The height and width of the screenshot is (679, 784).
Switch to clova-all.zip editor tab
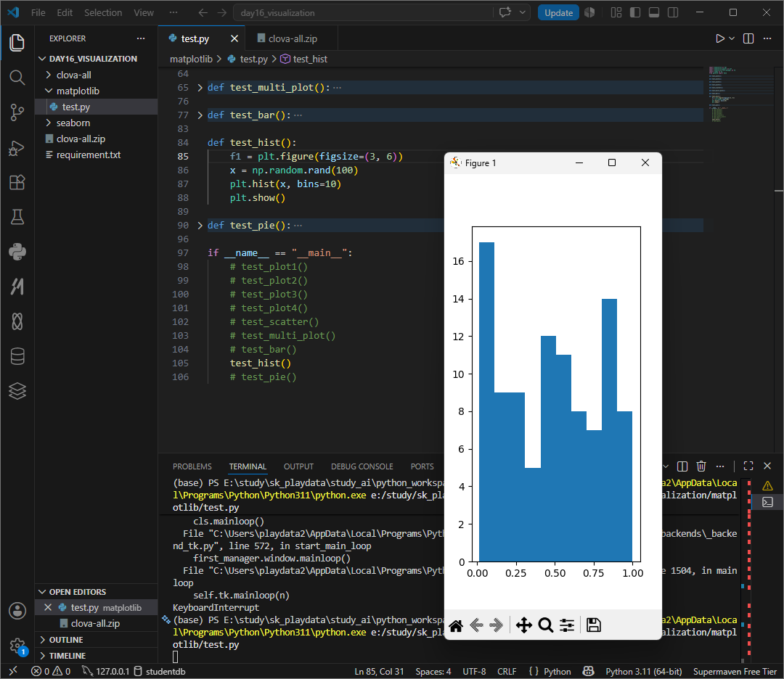pyautogui.click(x=293, y=38)
